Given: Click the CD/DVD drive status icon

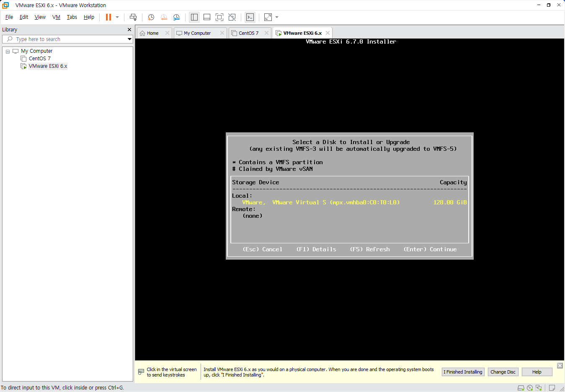Looking at the screenshot, I should point(530,388).
